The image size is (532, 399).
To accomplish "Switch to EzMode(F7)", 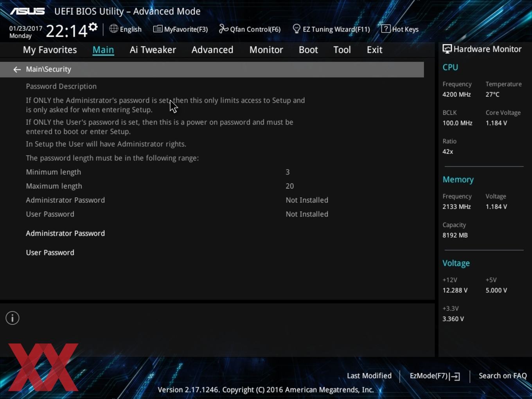I will click(x=429, y=376).
